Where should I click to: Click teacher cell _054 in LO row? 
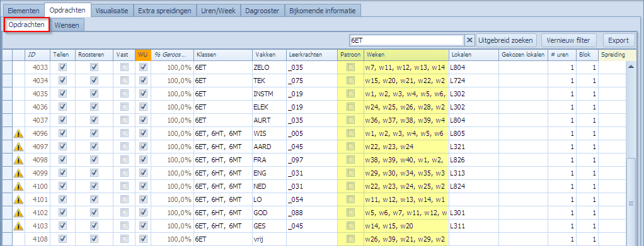312,199
